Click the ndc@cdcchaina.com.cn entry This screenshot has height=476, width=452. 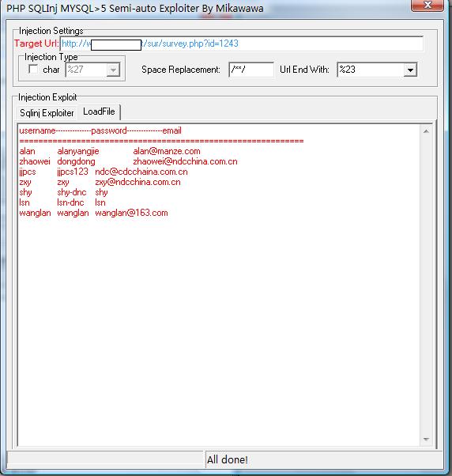click(x=141, y=172)
